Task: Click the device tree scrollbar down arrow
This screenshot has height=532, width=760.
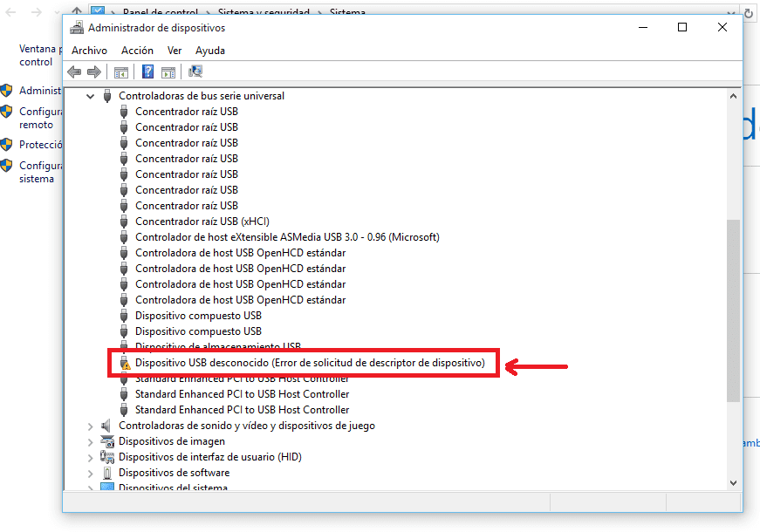Action: pos(733,482)
